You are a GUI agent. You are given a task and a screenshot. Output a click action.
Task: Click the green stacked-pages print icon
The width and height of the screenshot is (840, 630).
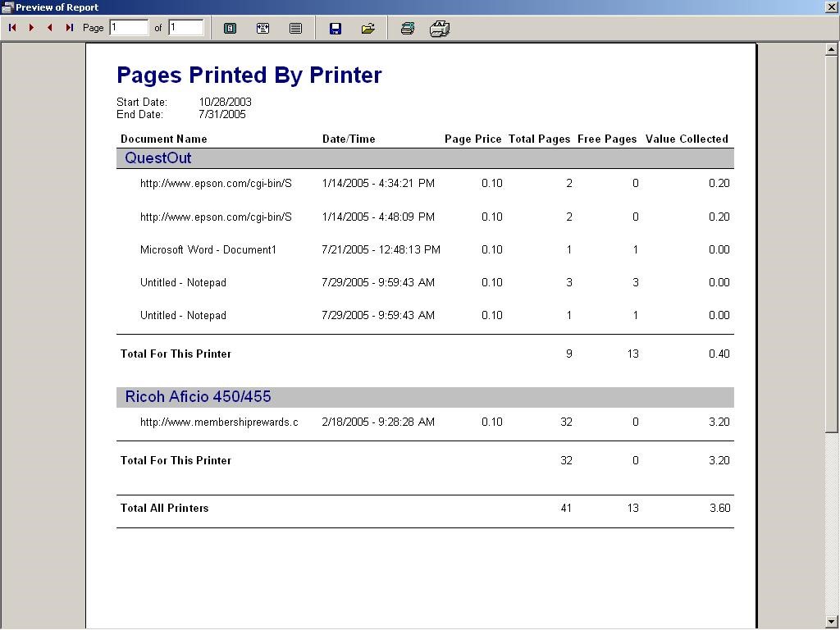coord(407,29)
